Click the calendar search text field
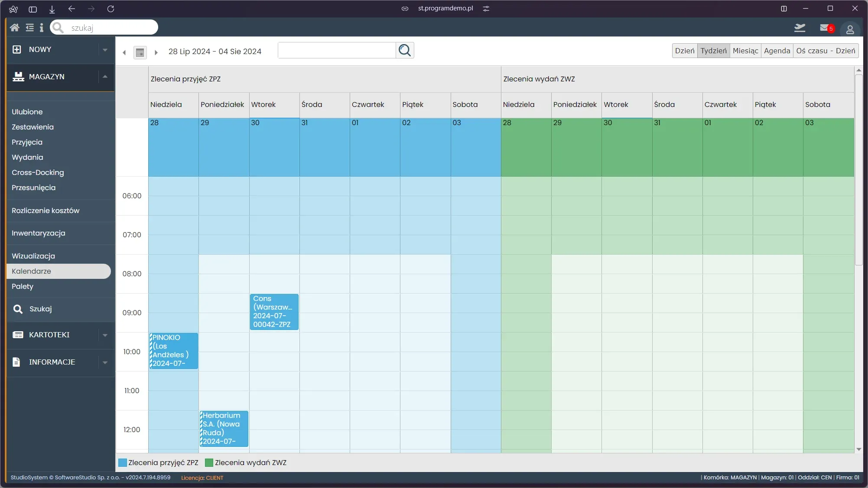 coord(337,50)
